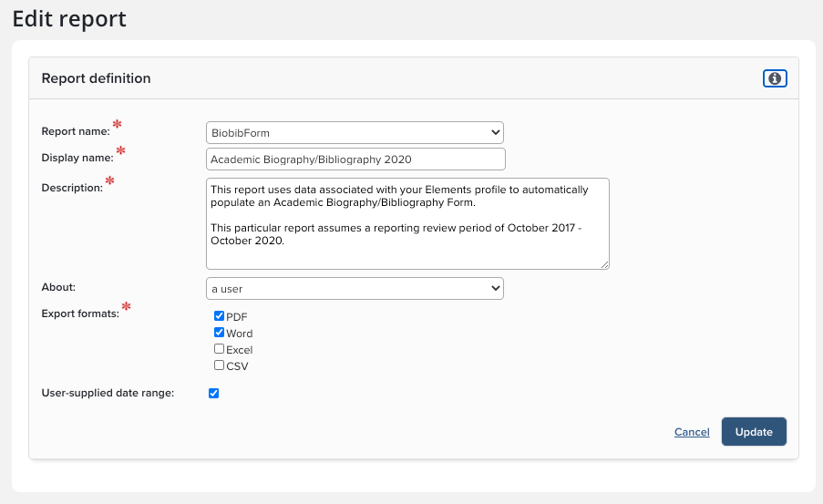Image resolution: width=823 pixels, height=504 pixels.
Task: Click the 'Export formats:' label
Action: 80,314
